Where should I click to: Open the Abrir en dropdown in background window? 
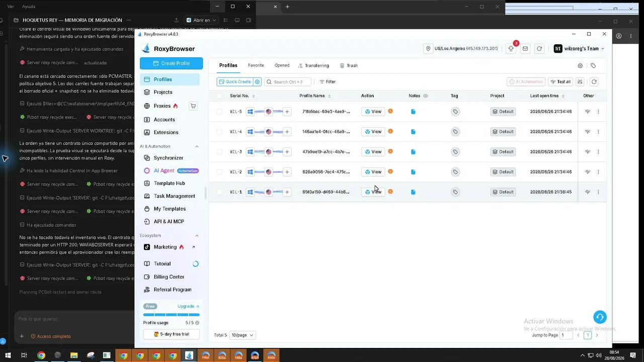201,20
